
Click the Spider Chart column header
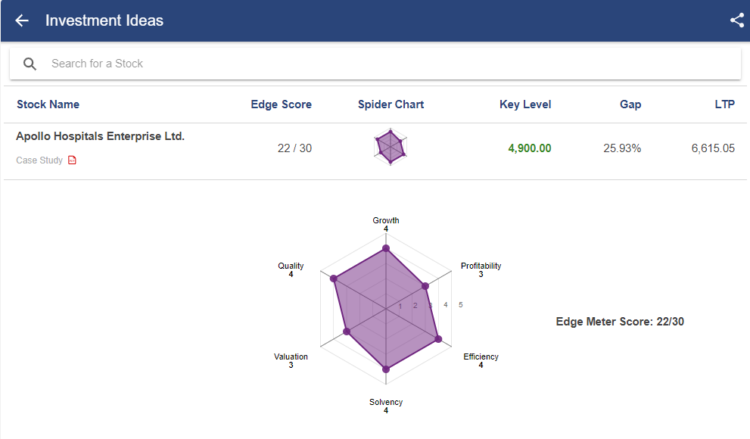(391, 104)
